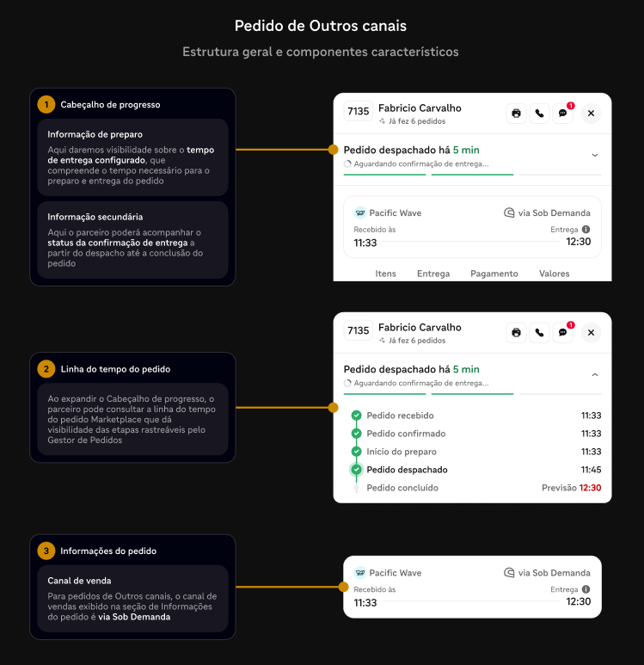Click the progress bar in top card header
This screenshot has height=665, width=644.
pyautogui.click(x=472, y=175)
